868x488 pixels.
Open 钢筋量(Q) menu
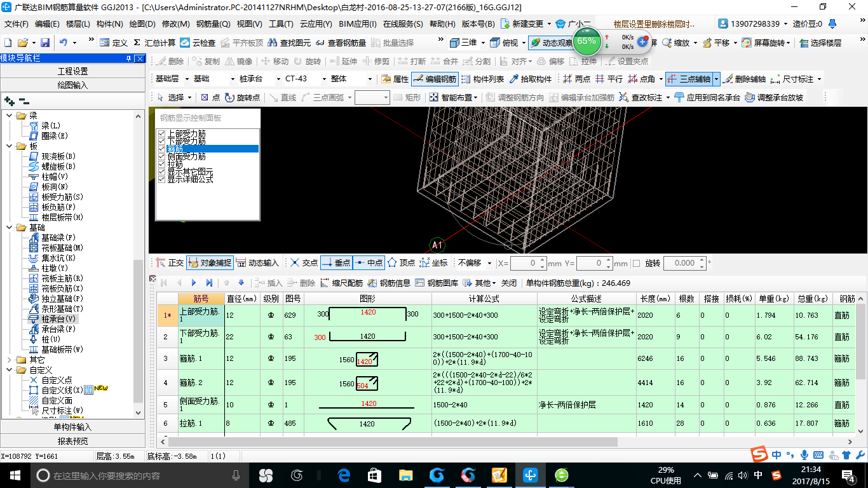(213, 24)
